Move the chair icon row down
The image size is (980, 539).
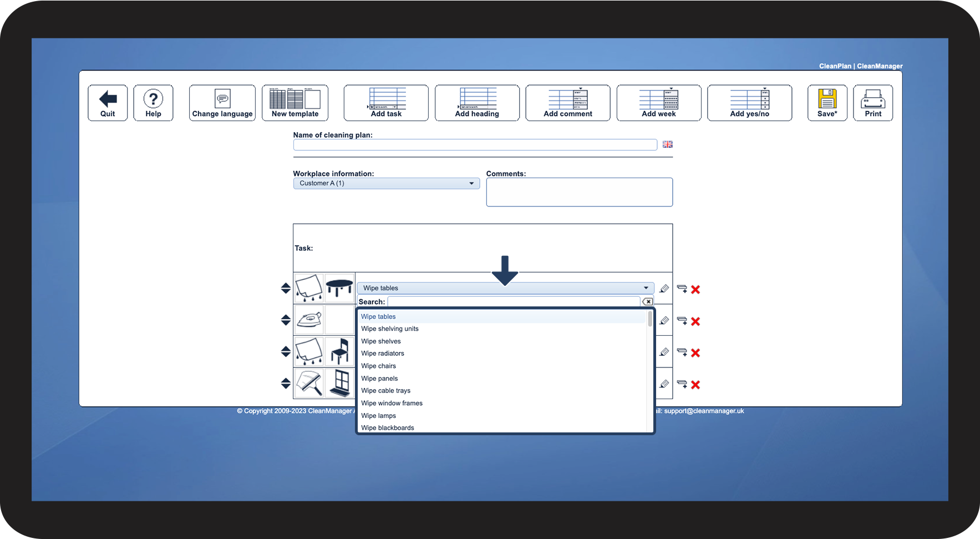[286, 355]
